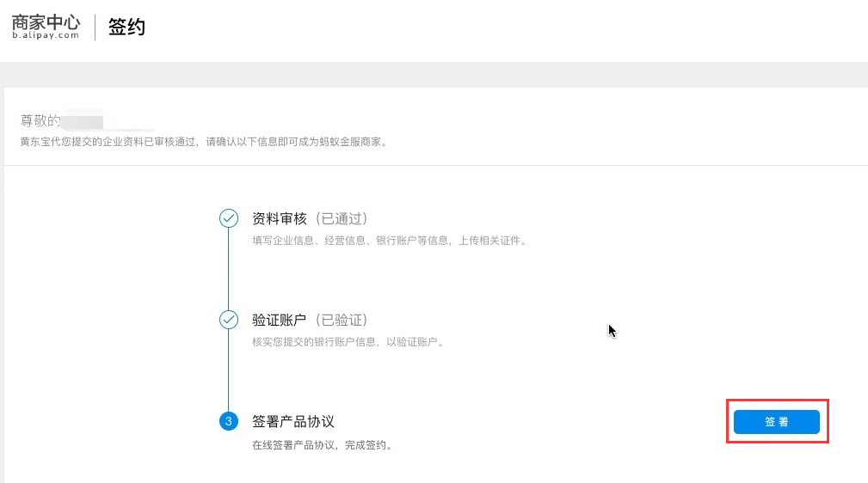Click the 黄东宝 approval notice text
The height and width of the screenshot is (483, 868).
tap(204, 141)
